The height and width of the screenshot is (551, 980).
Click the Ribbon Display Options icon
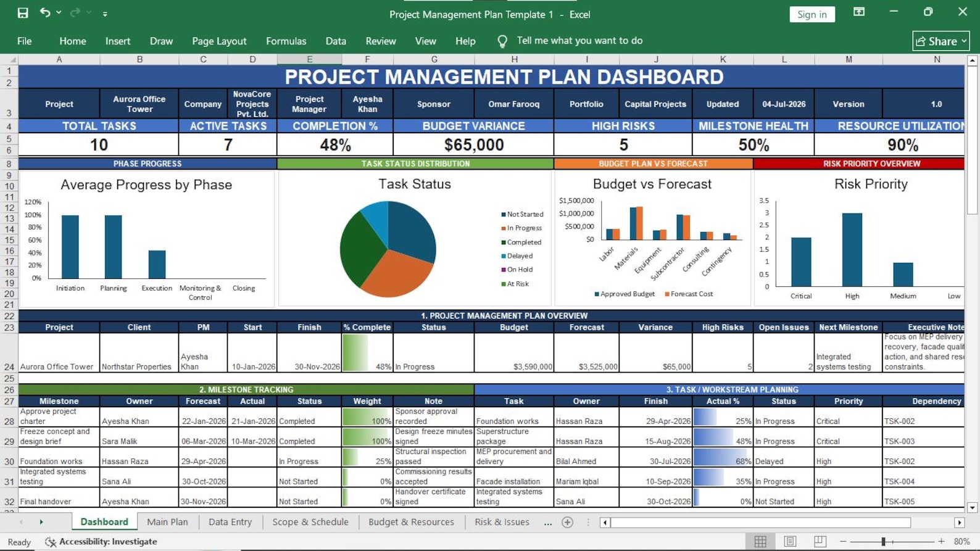click(x=859, y=12)
